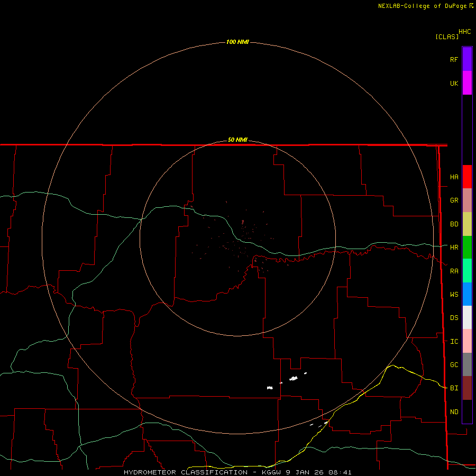This screenshot has width=476, height=476.
Task: Click the UK magenta legend swatch
Action: (x=467, y=83)
